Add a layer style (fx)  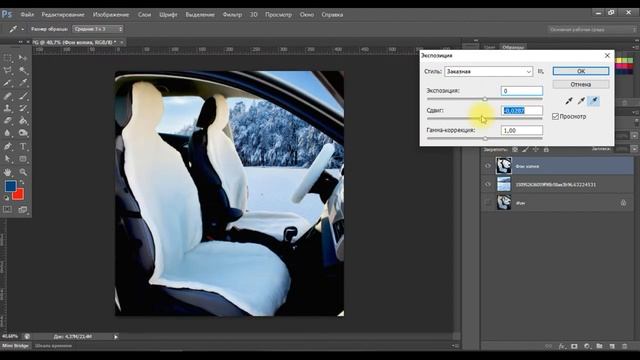(x=562, y=346)
